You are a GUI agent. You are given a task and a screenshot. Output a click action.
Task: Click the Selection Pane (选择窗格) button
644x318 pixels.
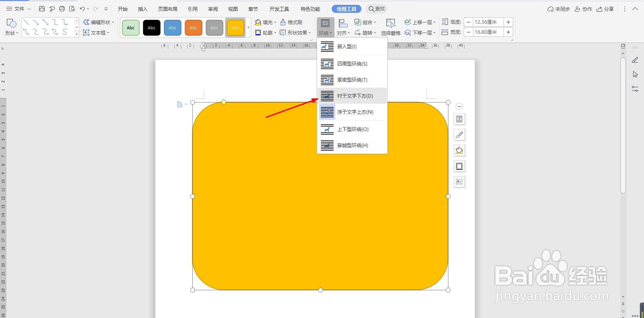390,27
